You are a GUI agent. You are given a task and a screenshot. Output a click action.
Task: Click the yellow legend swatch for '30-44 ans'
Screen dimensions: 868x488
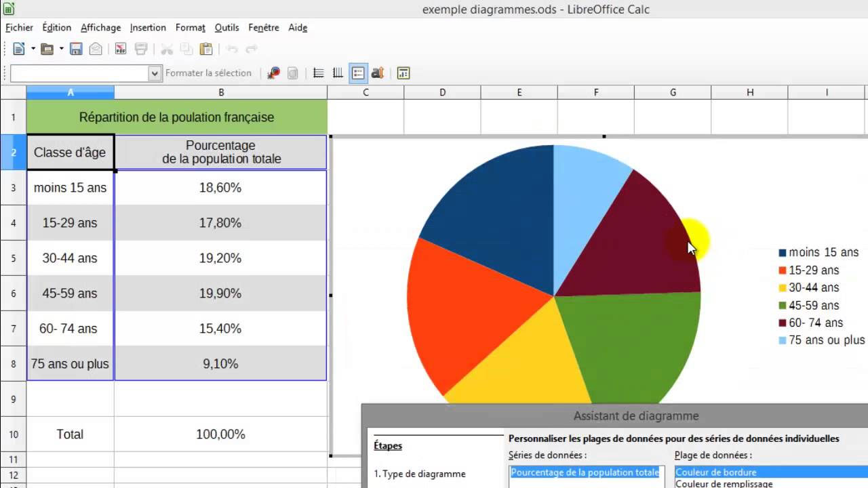click(x=783, y=288)
